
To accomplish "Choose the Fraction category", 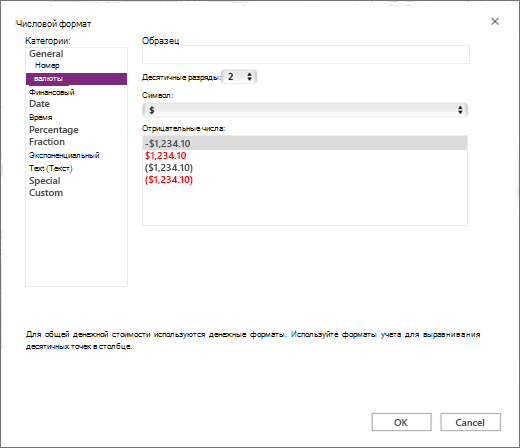I will [x=47, y=142].
